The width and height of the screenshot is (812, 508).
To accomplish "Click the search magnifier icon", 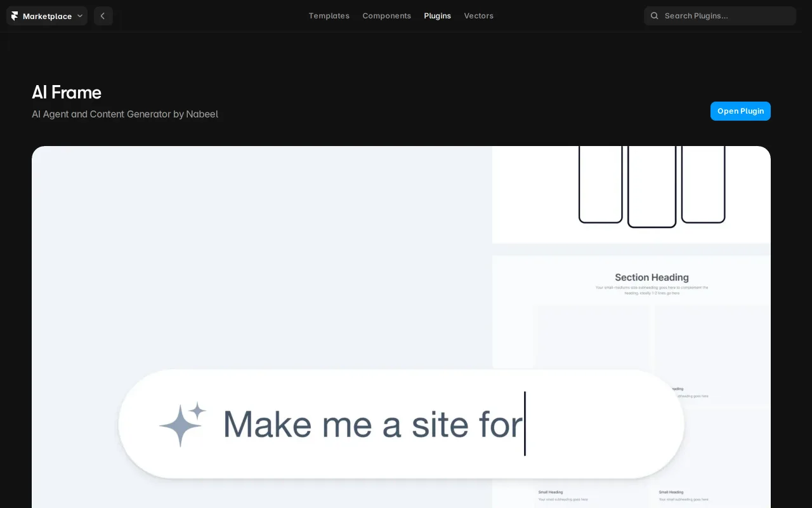I will tap(655, 16).
